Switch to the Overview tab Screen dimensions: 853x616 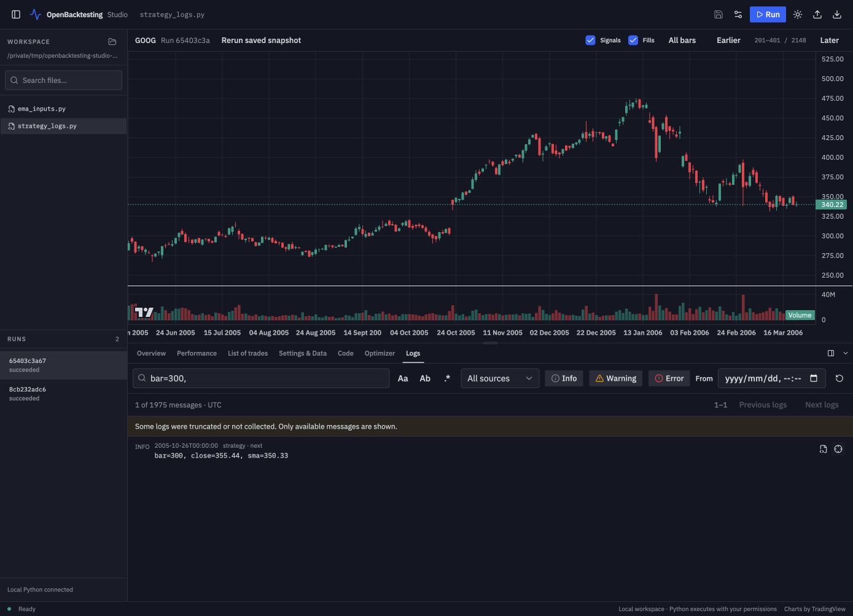click(x=151, y=353)
